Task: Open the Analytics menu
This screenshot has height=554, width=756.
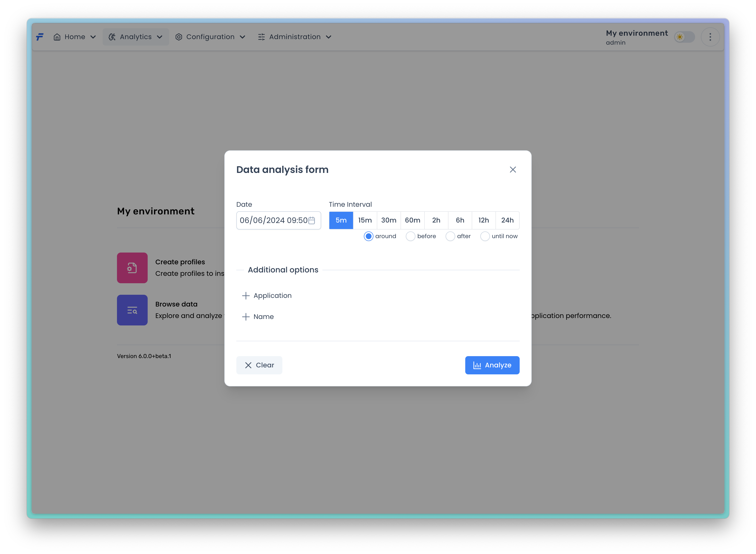Action: tap(135, 37)
